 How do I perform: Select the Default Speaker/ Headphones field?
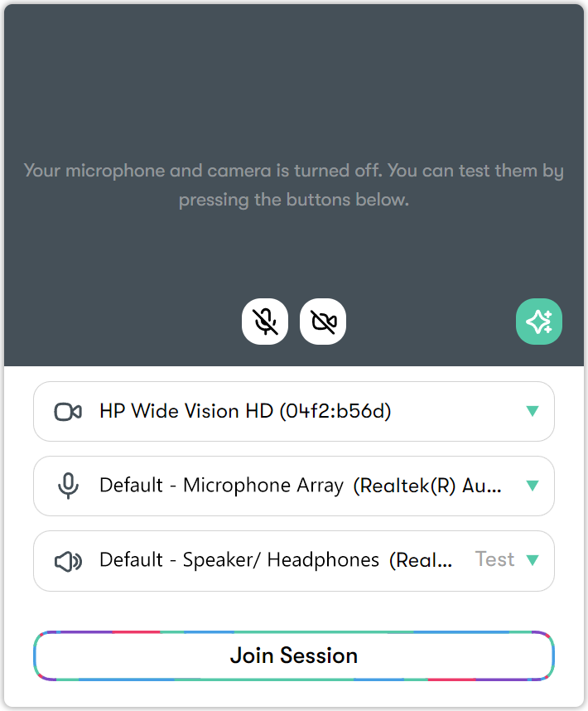294,561
